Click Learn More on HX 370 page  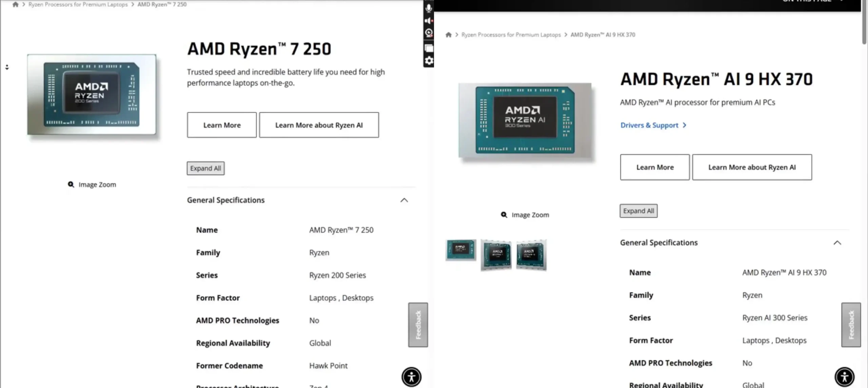(x=655, y=167)
